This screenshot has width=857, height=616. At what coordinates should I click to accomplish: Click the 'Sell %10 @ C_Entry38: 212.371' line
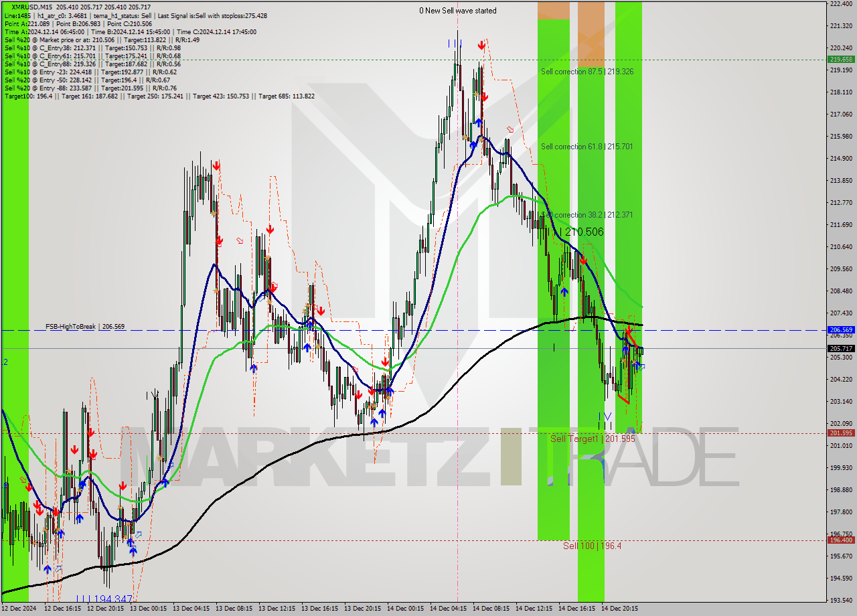[x=92, y=48]
